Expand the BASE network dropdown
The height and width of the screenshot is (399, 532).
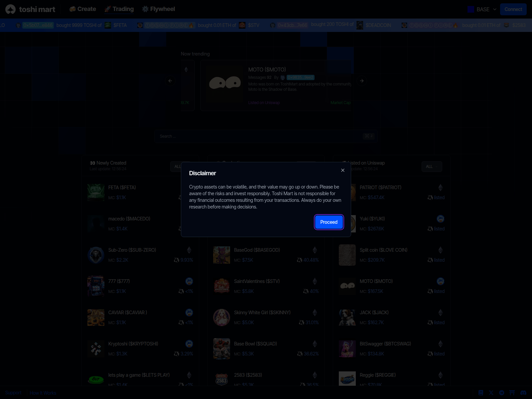tap(482, 9)
